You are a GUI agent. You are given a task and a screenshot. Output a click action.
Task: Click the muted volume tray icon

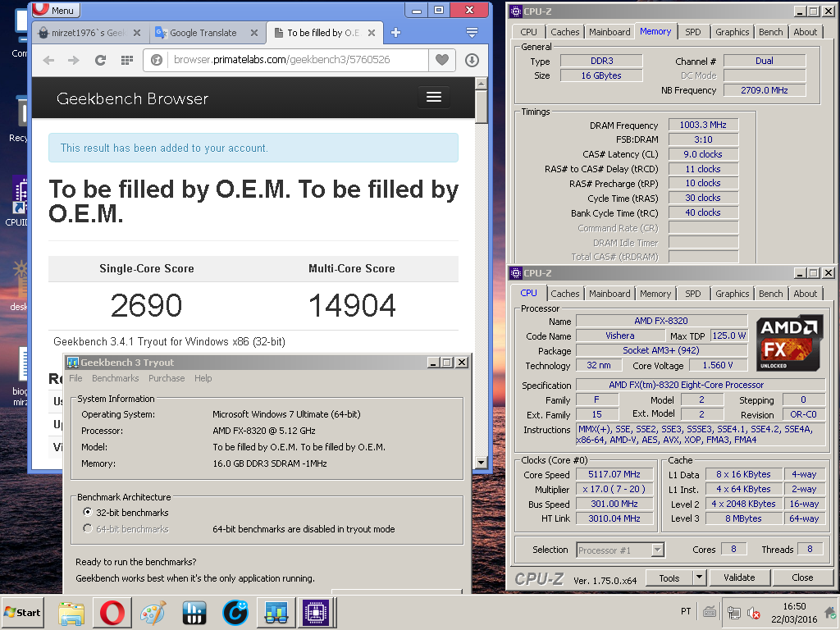753,612
